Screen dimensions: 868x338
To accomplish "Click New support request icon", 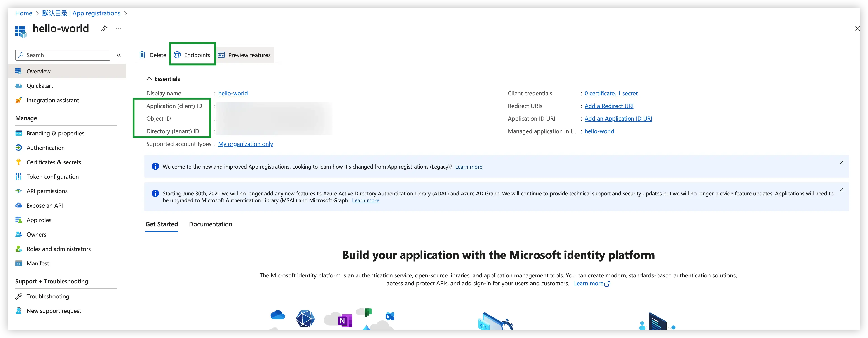I will pos(19,311).
